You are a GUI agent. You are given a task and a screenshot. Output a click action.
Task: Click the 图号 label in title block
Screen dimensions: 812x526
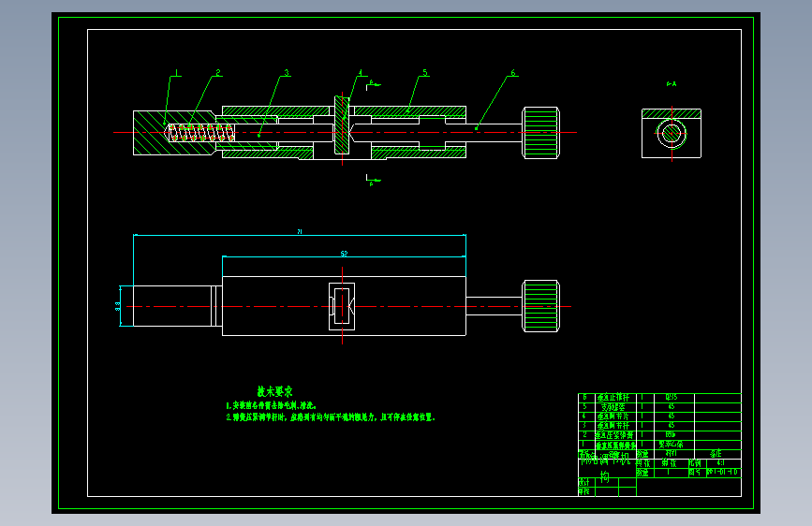coord(694,472)
